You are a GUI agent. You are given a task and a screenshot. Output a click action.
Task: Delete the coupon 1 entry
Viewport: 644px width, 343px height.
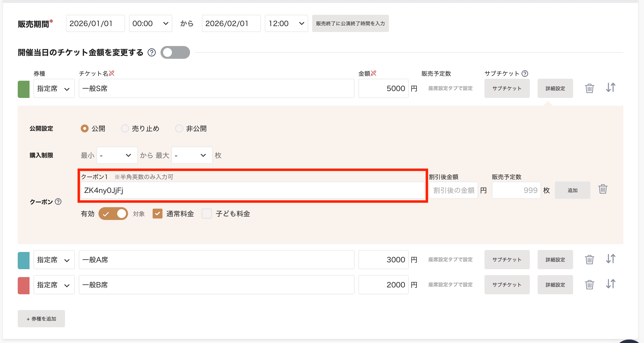click(602, 189)
